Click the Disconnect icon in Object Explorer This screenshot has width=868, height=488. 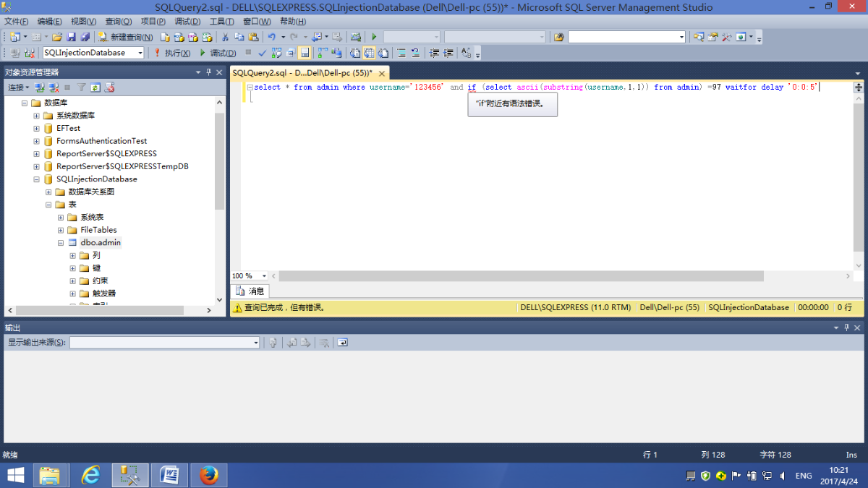[x=54, y=87]
